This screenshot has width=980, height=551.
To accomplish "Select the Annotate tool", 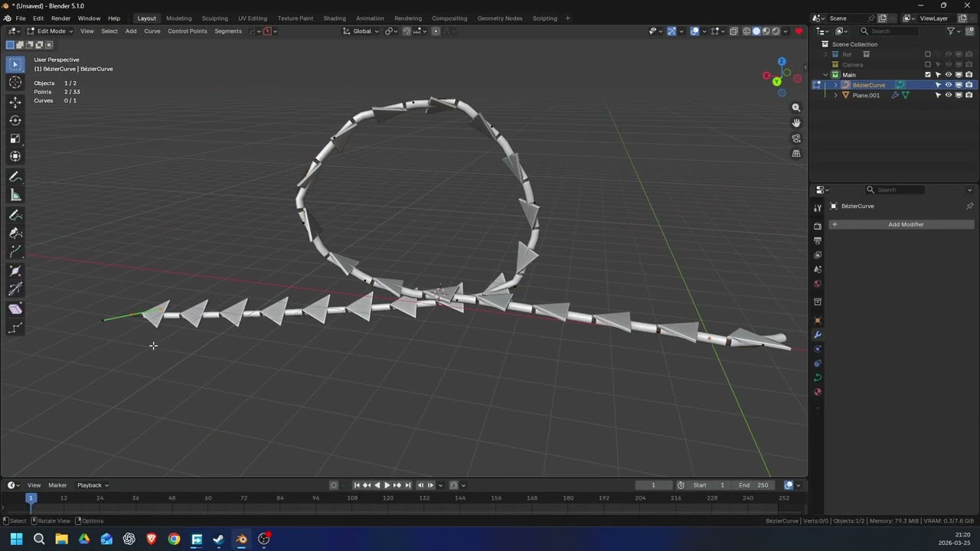I will coord(15,177).
